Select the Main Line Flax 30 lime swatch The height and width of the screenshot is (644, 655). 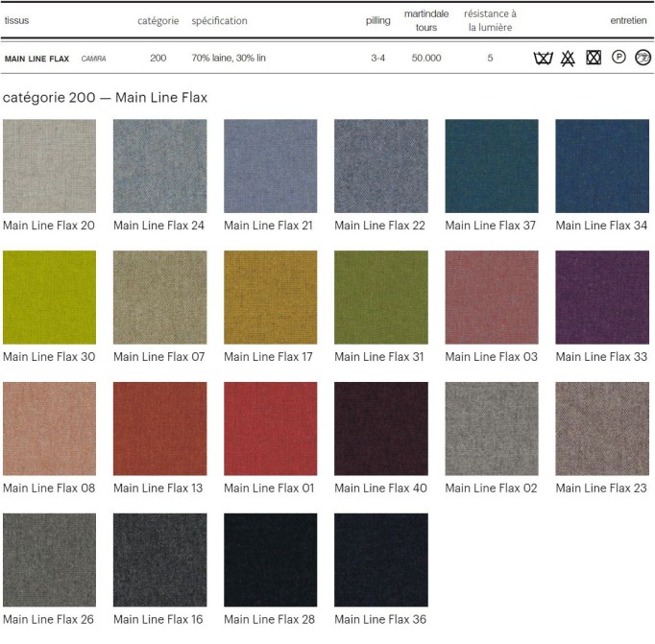(49, 298)
